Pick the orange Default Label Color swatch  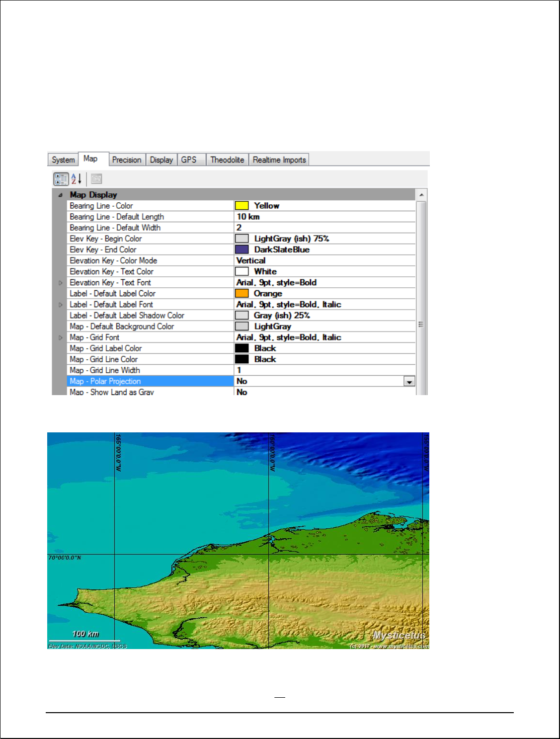[x=241, y=294]
